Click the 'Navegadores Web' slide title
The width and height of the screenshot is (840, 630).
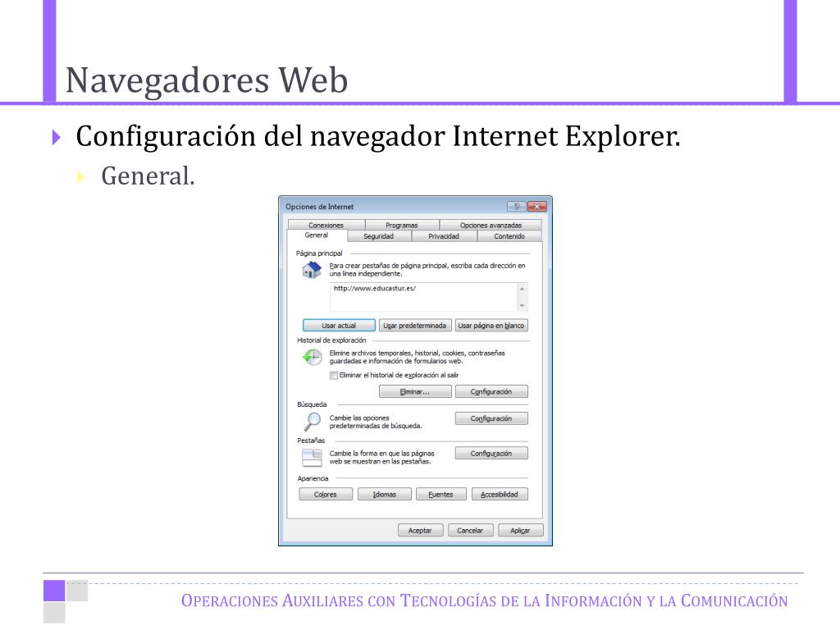tap(207, 80)
